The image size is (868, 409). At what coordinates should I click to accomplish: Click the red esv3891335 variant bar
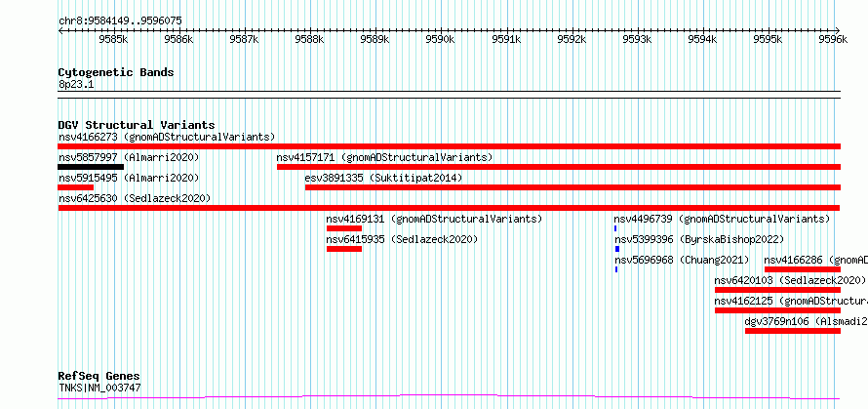pyautogui.click(x=572, y=187)
